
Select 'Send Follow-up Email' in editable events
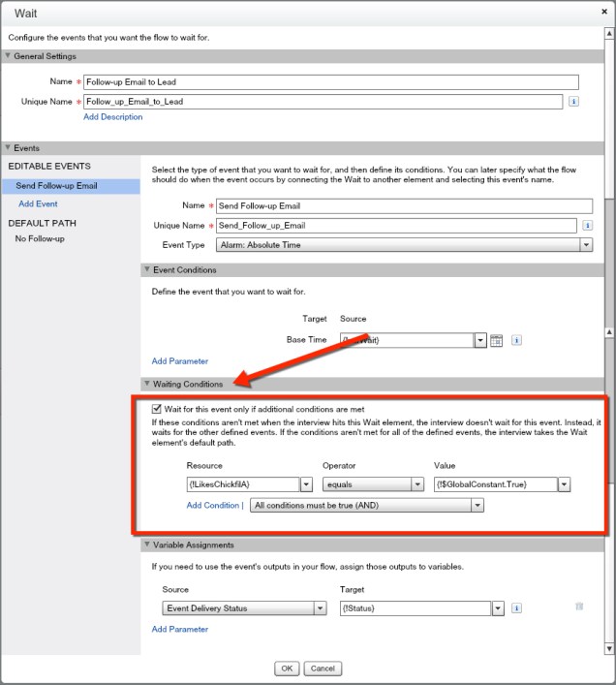coord(56,185)
